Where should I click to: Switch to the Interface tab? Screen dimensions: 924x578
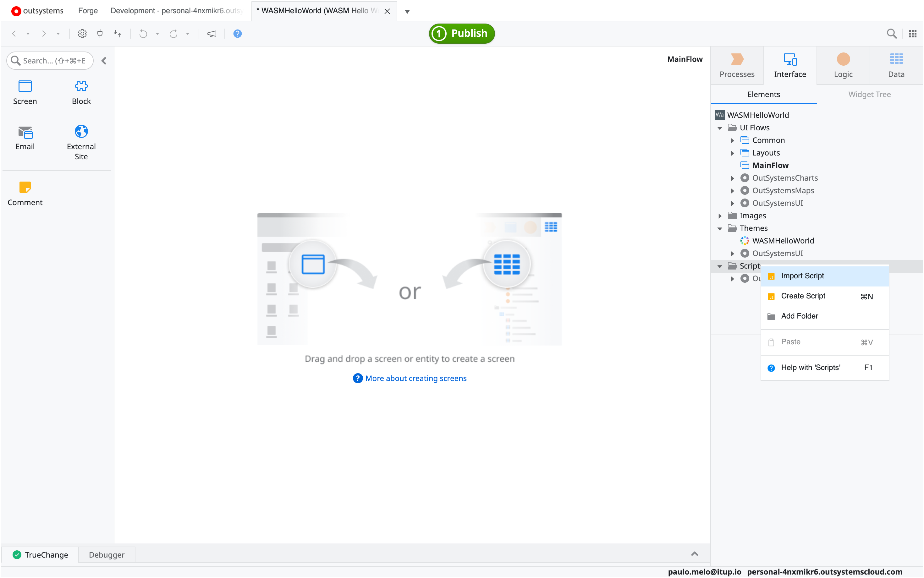tap(790, 65)
